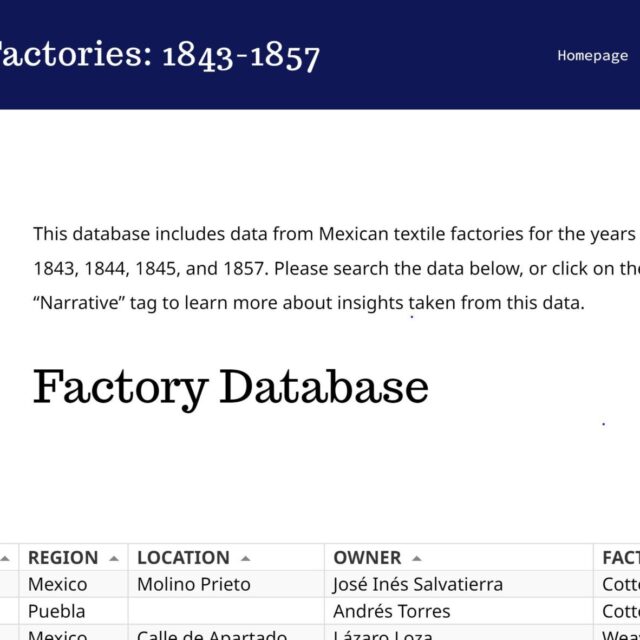The image size is (640, 640).
Task: Click the 'Lázaro Loza' owner cell
Action: [383, 635]
